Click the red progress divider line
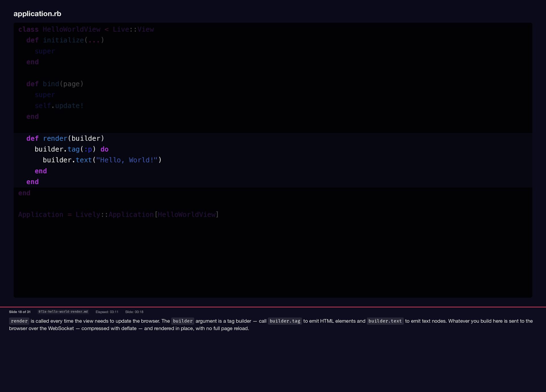This screenshot has height=392, width=546. 273,307
